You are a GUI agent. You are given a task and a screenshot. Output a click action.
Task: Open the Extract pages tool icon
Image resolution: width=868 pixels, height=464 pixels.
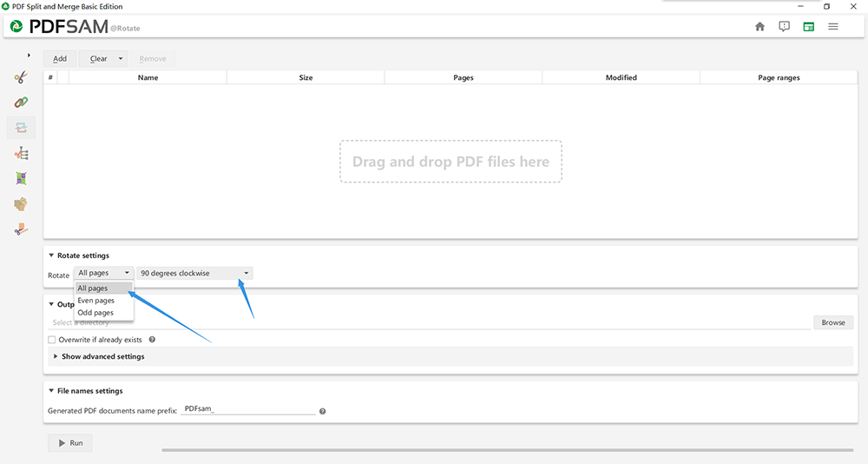click(21, 204)
